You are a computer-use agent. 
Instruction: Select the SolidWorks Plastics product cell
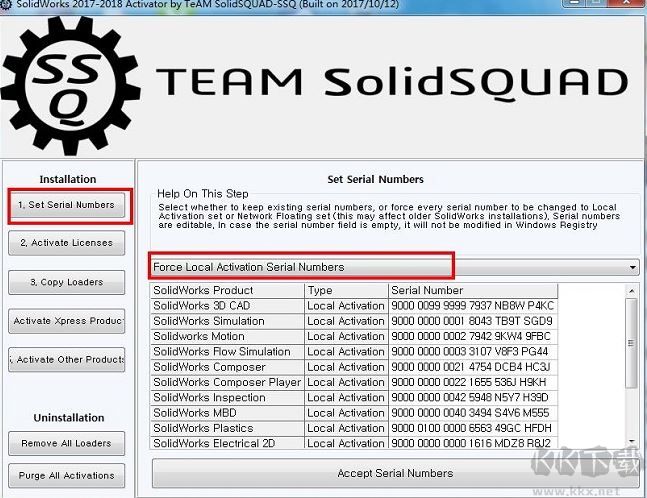[x=227, y=428]
